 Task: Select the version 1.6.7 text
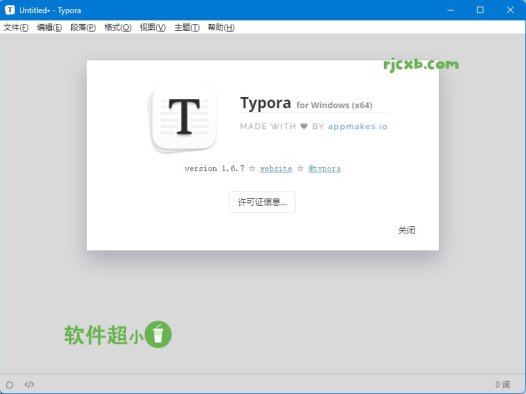pos(214,168)
